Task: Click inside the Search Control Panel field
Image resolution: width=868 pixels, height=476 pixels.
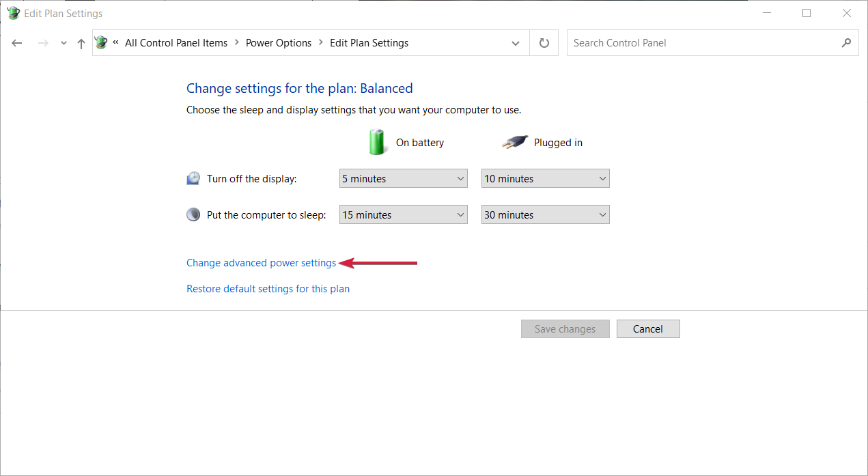Action: (683, 42)
